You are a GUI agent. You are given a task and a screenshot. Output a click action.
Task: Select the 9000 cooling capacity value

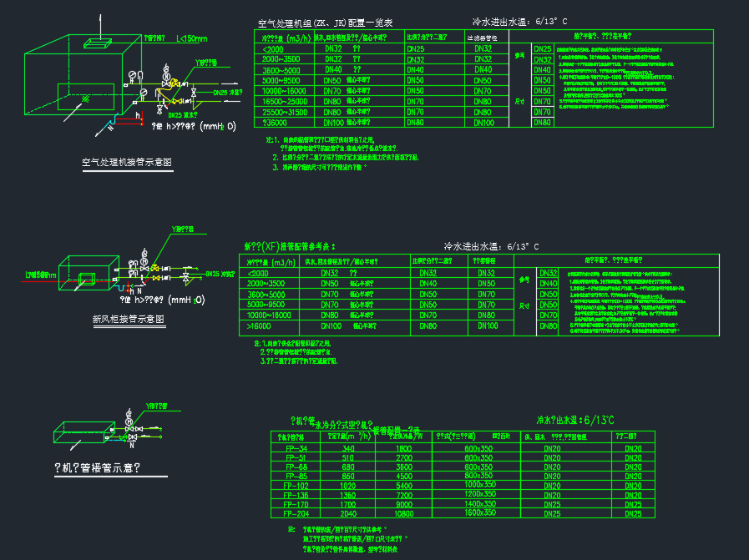403,504
